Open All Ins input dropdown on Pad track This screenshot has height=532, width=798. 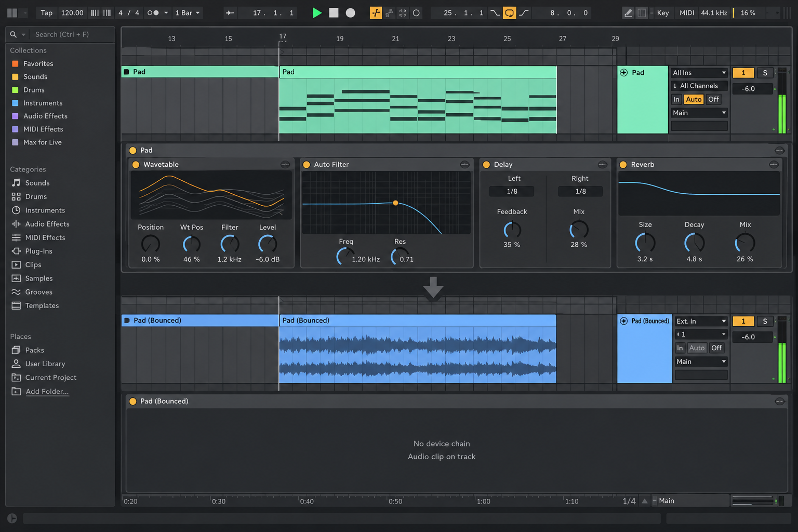click(699, 73)
